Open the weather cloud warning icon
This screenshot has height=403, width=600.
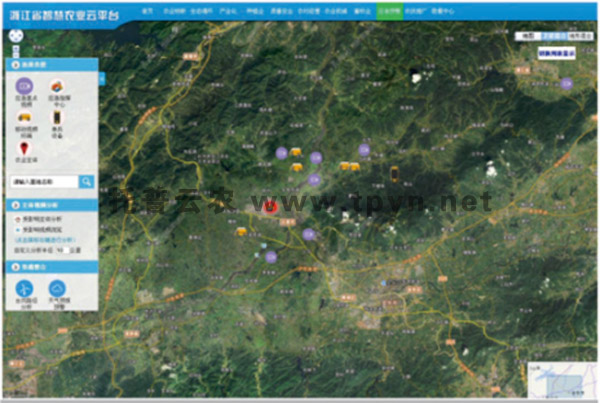click(59, 287)
